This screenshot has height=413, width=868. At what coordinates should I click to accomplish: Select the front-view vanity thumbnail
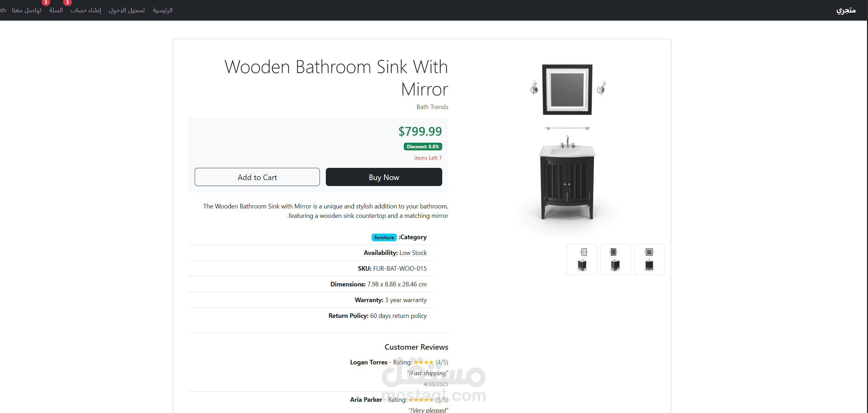coord(649,259)
